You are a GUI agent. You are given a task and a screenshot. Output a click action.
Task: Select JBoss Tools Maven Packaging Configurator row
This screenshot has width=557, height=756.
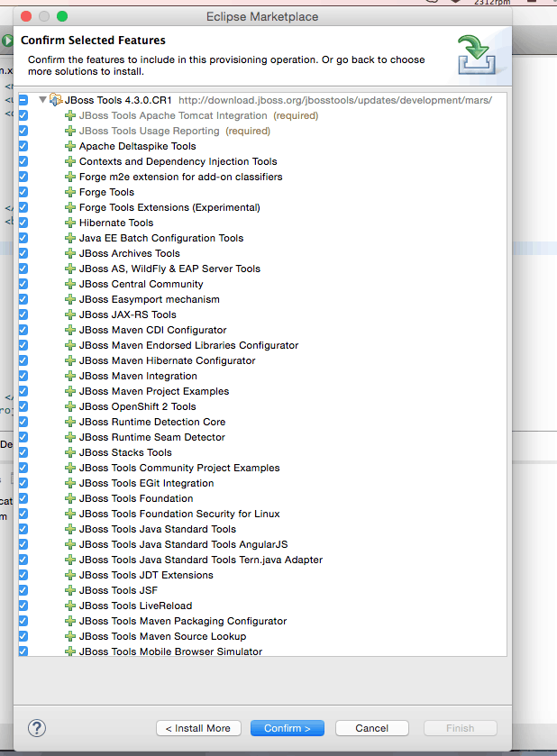262,621
